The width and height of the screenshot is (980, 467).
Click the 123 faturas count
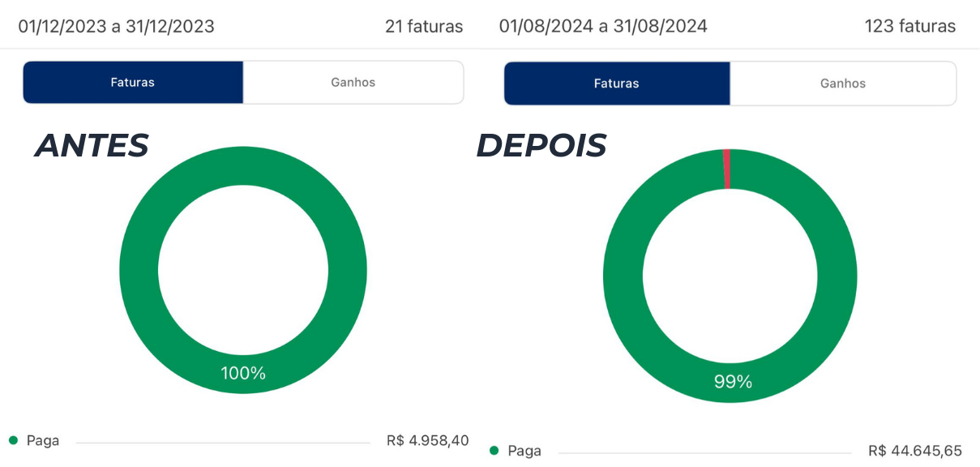coord(910,27)
